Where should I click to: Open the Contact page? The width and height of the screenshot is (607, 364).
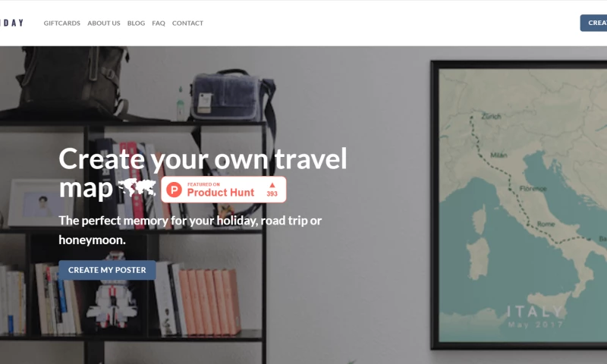pyautogui.click(x=187, y=24)
